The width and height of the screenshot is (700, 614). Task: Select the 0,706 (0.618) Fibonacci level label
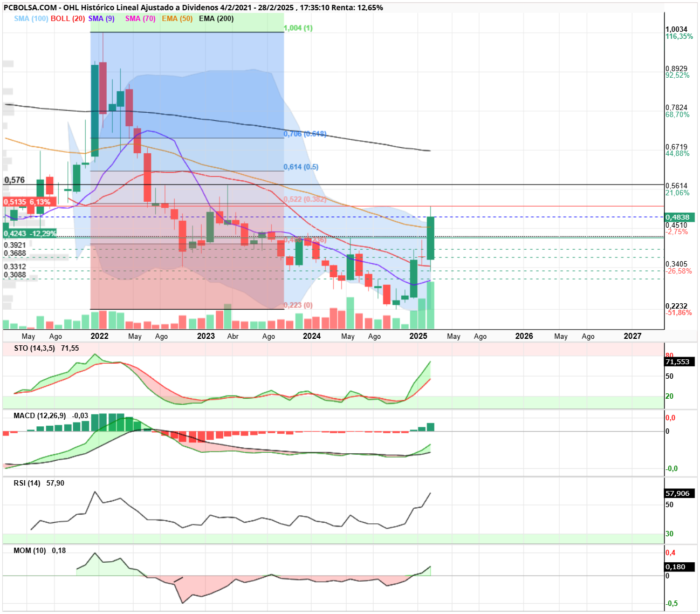(x=305, y=134)
